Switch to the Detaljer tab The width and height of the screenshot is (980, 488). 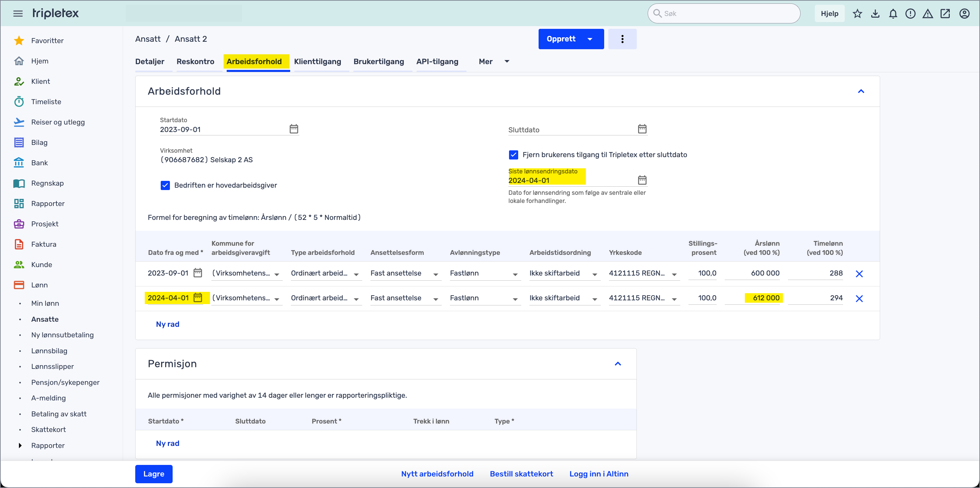pyautogui.click(x=150, y=61)
